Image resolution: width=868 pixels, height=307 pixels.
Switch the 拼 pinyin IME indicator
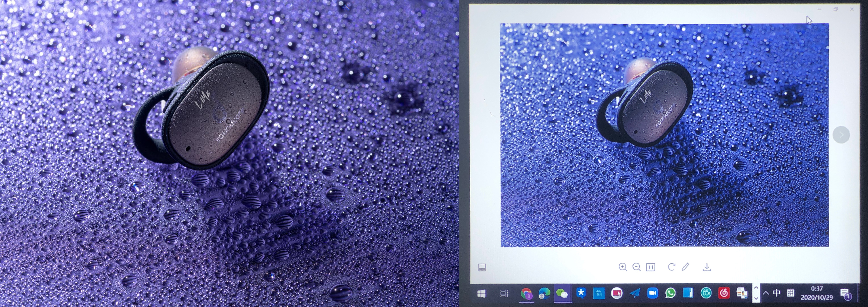coord(791,293)
